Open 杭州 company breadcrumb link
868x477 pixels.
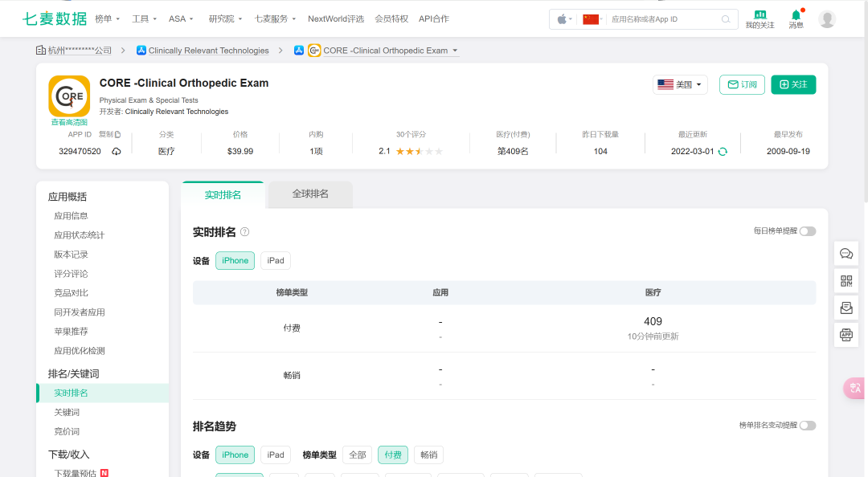80,51
